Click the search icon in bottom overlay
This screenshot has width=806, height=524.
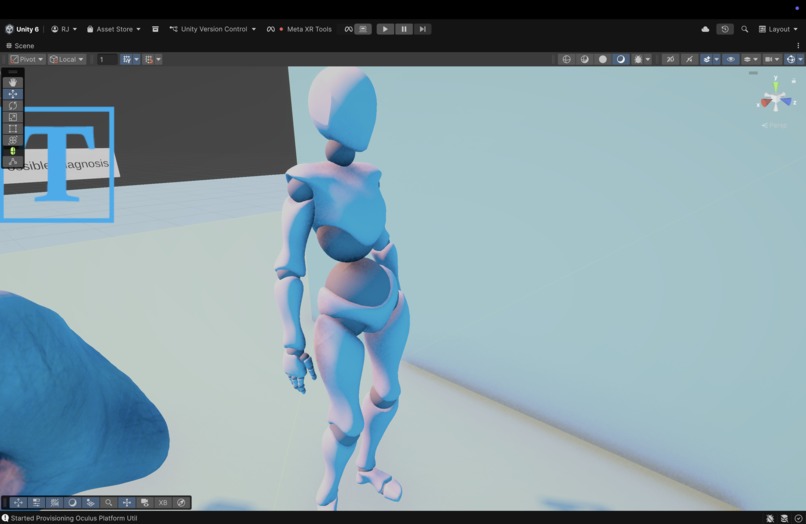click(108, 502)
